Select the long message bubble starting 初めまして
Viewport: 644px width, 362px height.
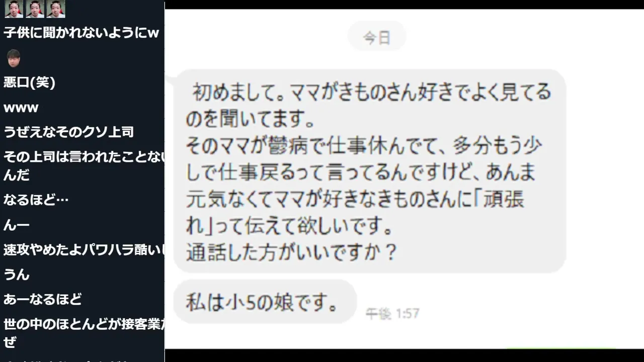(370, 171)
